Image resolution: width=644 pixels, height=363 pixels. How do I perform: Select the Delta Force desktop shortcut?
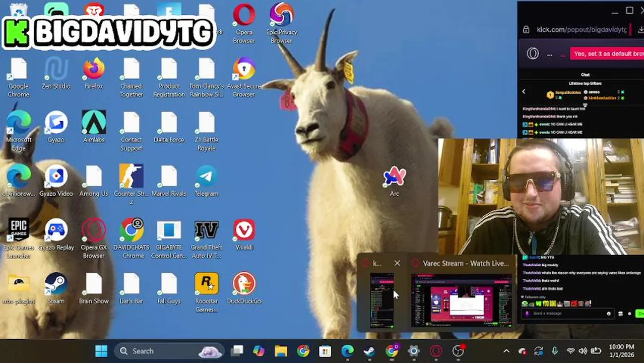tap(169, 128)
